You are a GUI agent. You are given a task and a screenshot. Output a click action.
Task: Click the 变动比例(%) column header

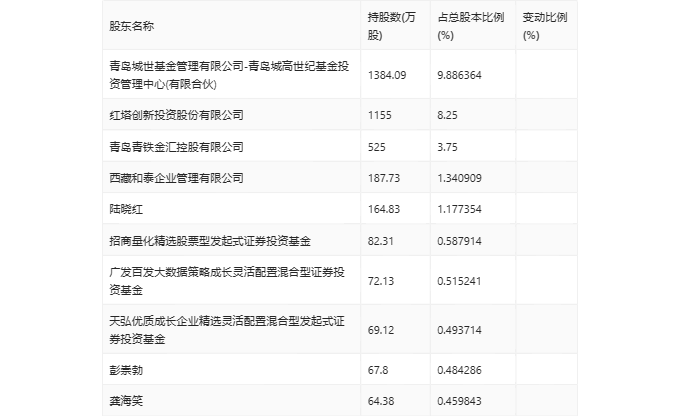tap(545, 26)
